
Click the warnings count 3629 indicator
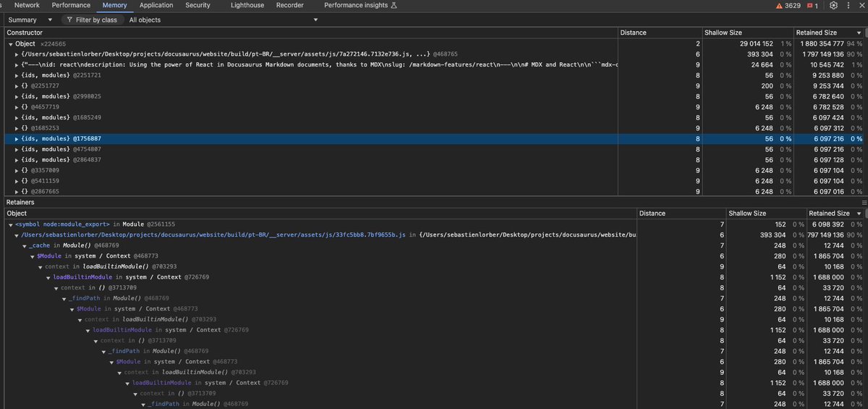coord(788,5)
